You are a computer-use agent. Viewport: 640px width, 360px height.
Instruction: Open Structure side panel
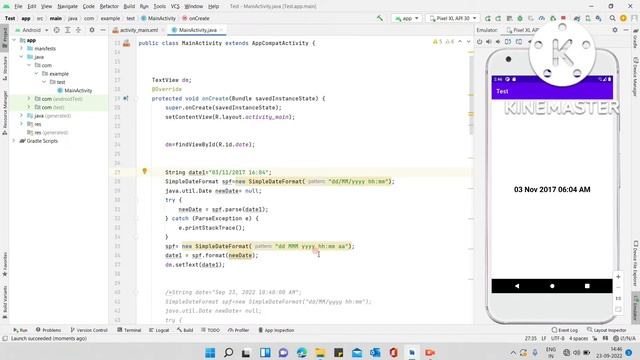[x=5, y=68]
